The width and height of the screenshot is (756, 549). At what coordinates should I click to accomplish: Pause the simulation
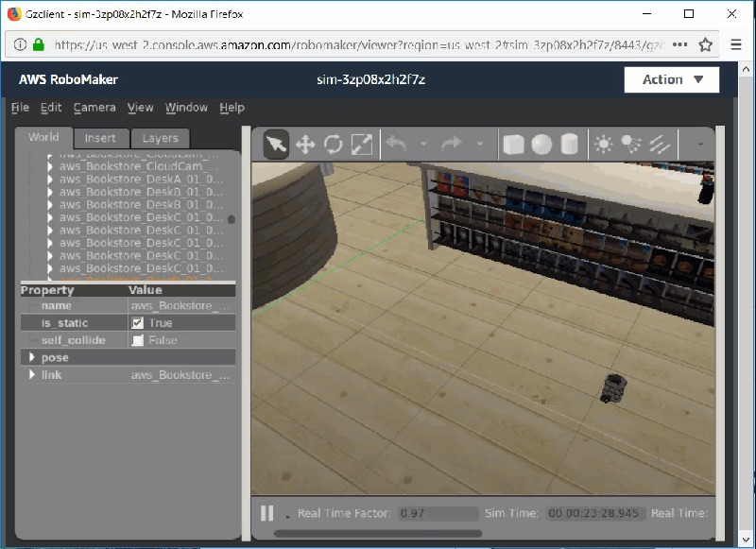coord(267,513)
